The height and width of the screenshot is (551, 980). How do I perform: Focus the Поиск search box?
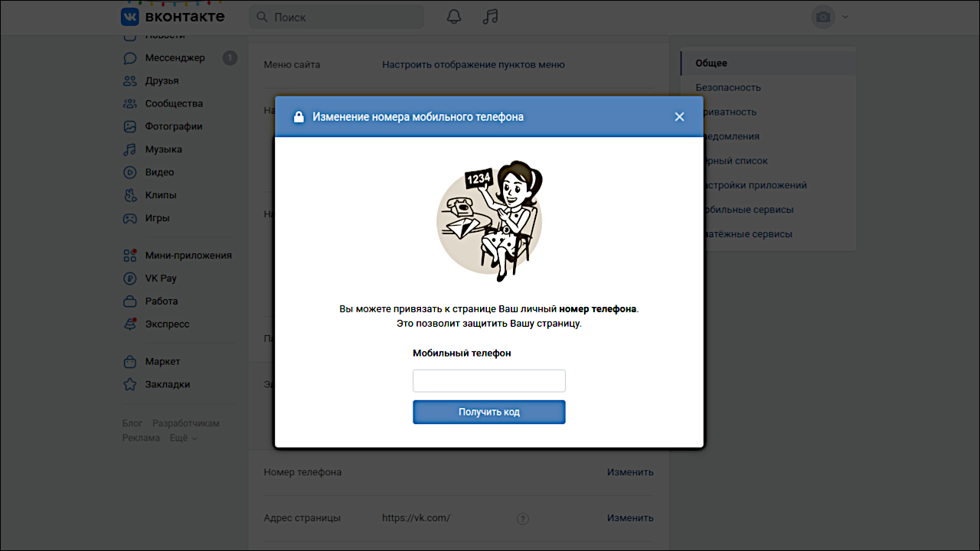337,17
